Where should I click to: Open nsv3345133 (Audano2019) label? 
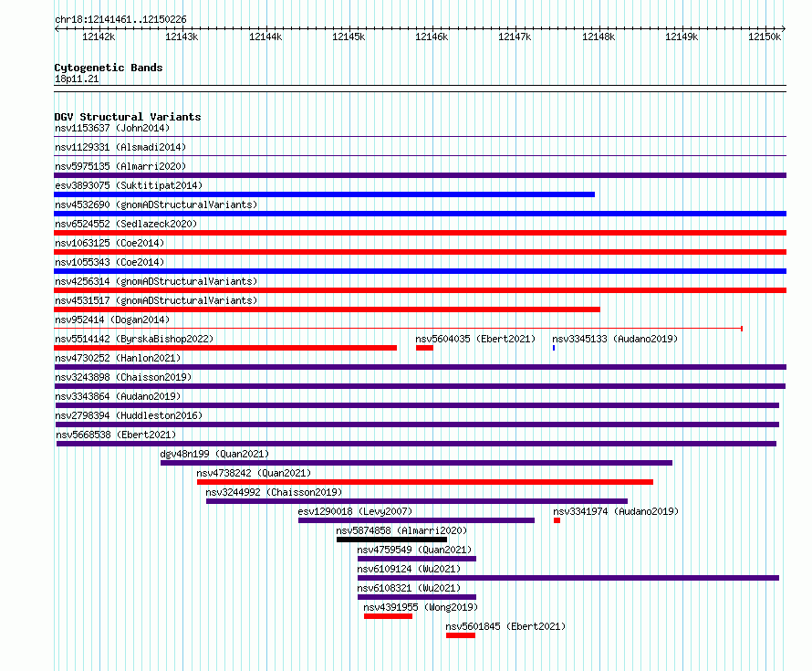pos(615,339)
